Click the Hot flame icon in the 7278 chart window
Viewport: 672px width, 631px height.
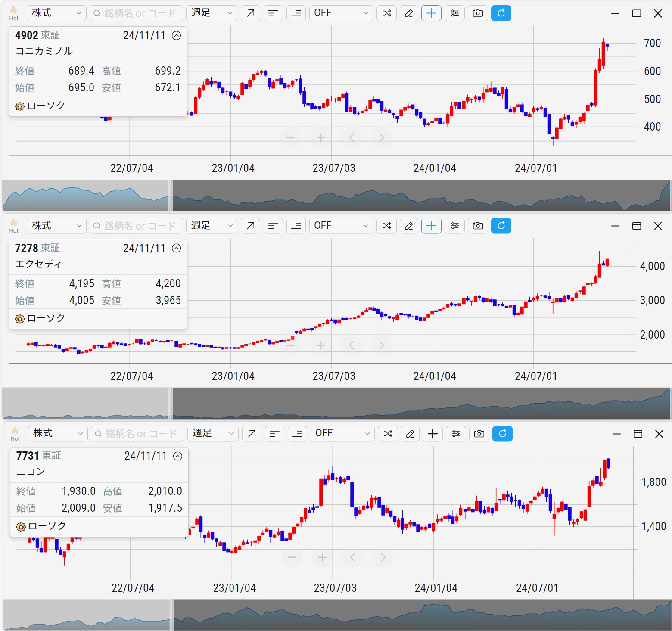point(14,225)
